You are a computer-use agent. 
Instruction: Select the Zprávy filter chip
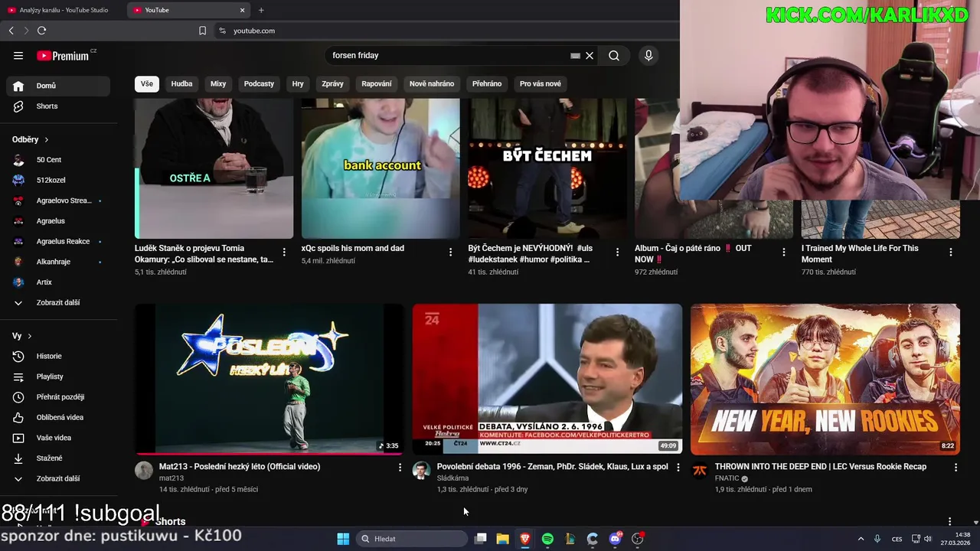tap(332, 83)
